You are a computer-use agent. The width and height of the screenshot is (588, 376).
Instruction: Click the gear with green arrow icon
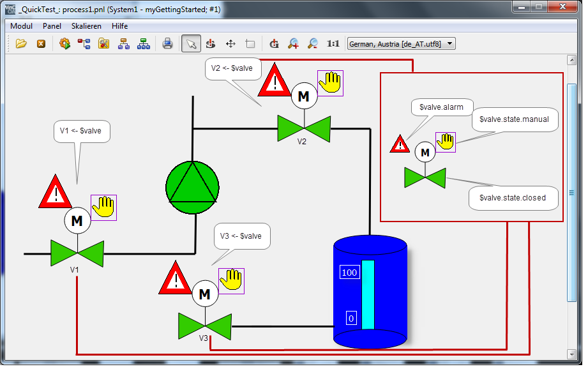[x=64, y=44]
